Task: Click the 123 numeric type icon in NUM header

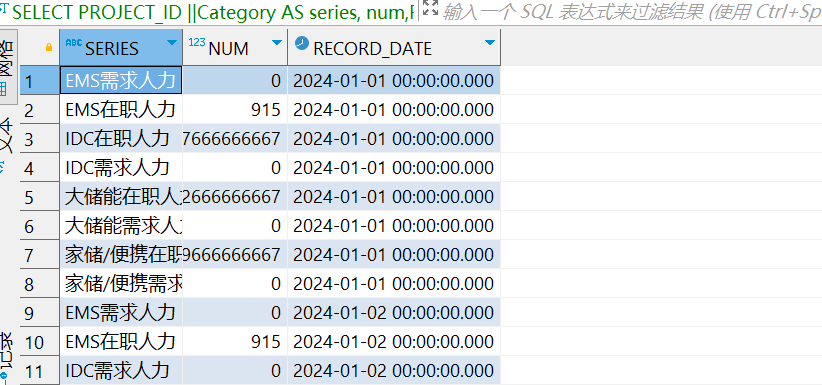Action: point(197,43)
